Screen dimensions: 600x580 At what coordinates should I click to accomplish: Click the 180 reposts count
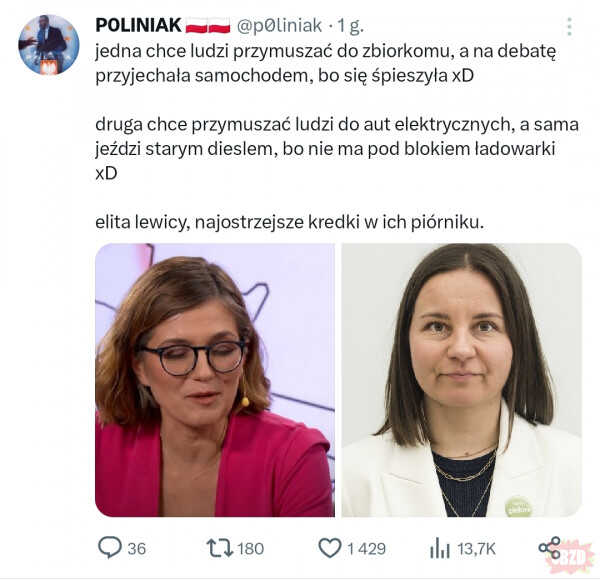(251, 549)
